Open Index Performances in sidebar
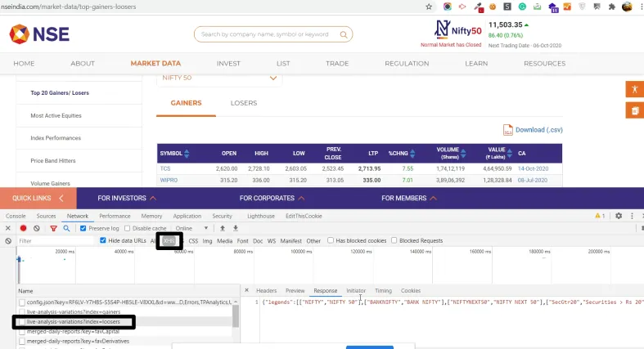This screenshot has width=644, height=349. tap(56, 138)
